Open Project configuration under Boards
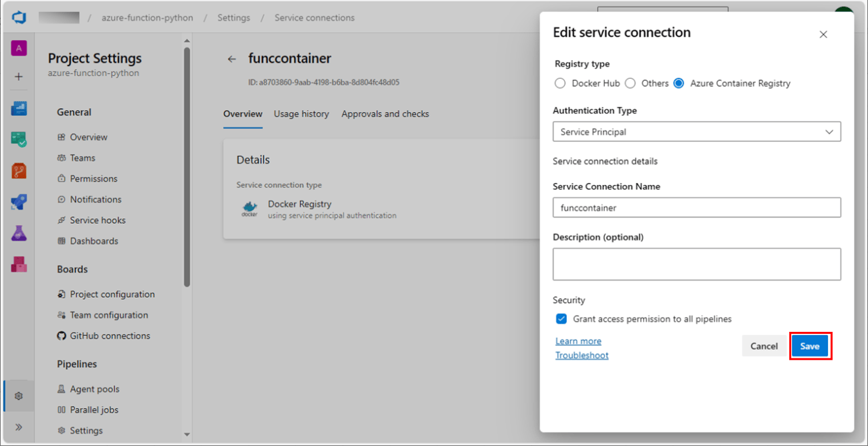This screenshot has height=446, width=868. pyautogui.click(x=112, y=294)
